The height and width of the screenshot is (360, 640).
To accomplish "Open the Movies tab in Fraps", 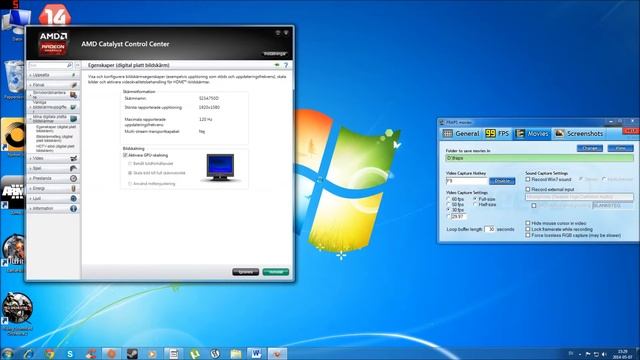I will coord(532,133).
